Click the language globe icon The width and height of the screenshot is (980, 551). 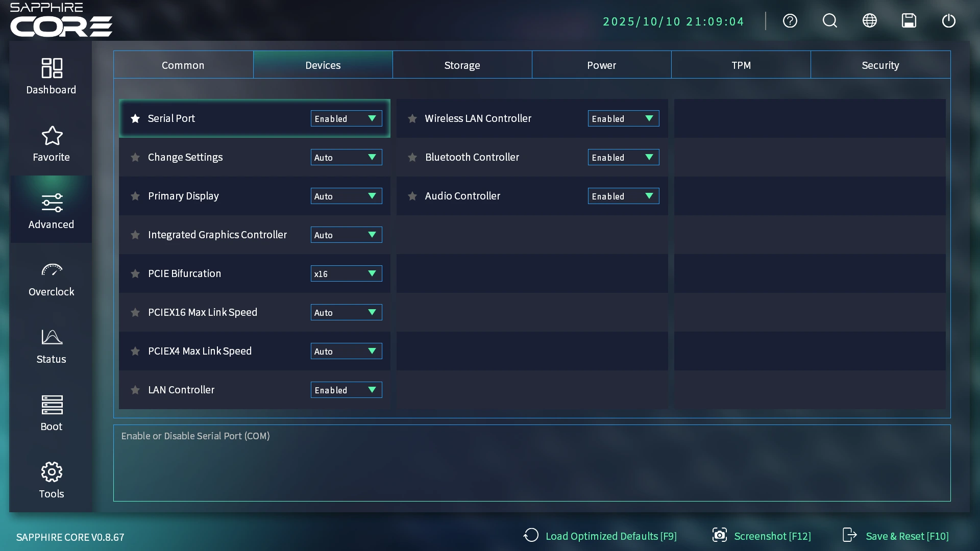869,21
